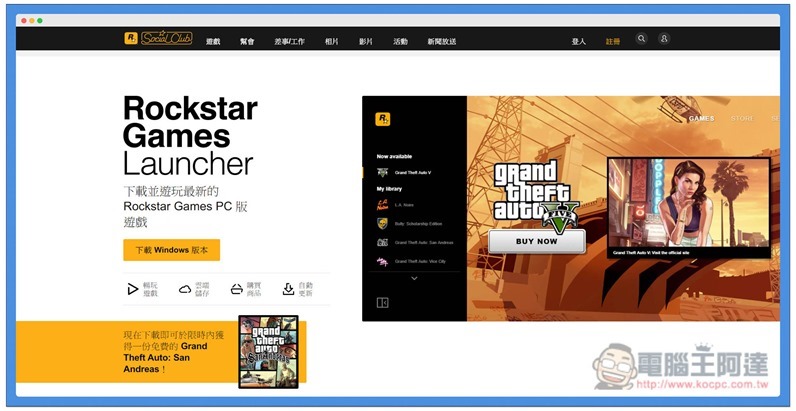796x411 pixels.
Task: Click the "My library" heading
Action: tap(389, 189)
